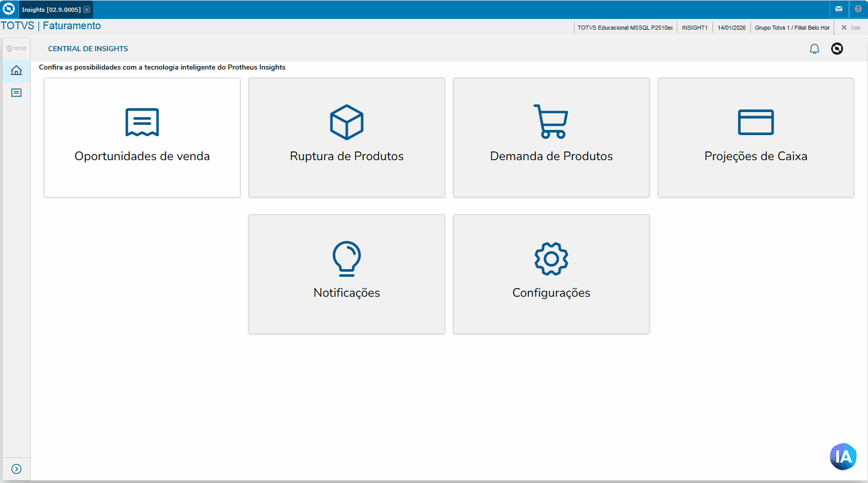Click the box icon for Ruptura de Produtos
This screenshot has width=868, height=483.
tap(347, 122)
